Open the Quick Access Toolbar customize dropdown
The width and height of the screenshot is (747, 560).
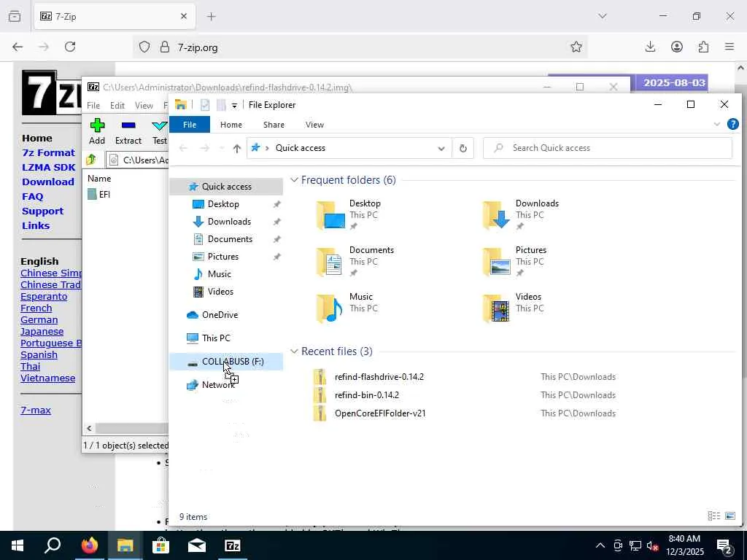[234, 105]
